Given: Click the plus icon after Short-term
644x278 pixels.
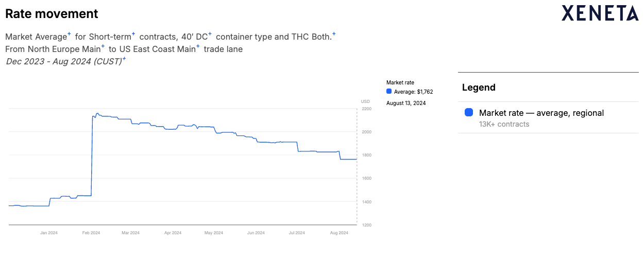Looking at the screenshot, I should (x=133, y=34).
